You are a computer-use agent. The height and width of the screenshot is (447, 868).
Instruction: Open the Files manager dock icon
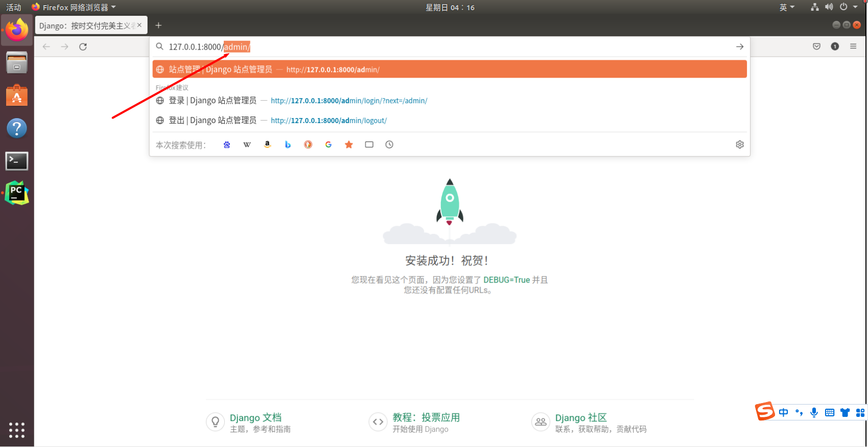(17, 63)
